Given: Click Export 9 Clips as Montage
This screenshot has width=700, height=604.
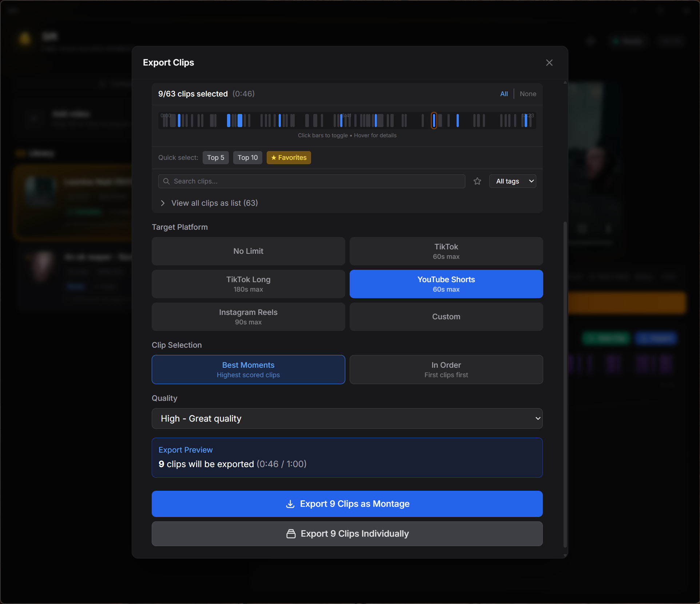Looking at the screenshot, I should (x=347, y=504).
